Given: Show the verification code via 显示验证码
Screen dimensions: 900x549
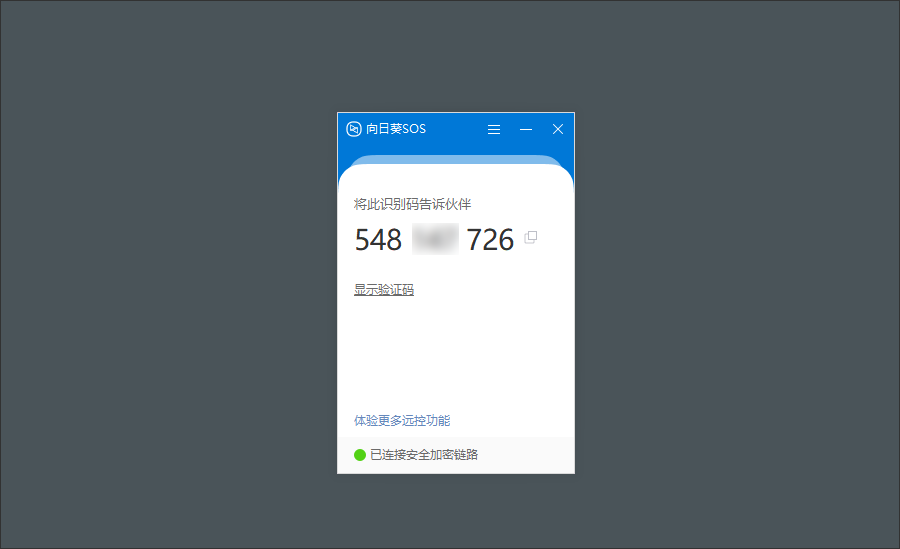Looking at the screenshot, I should [x=383, y=289].
